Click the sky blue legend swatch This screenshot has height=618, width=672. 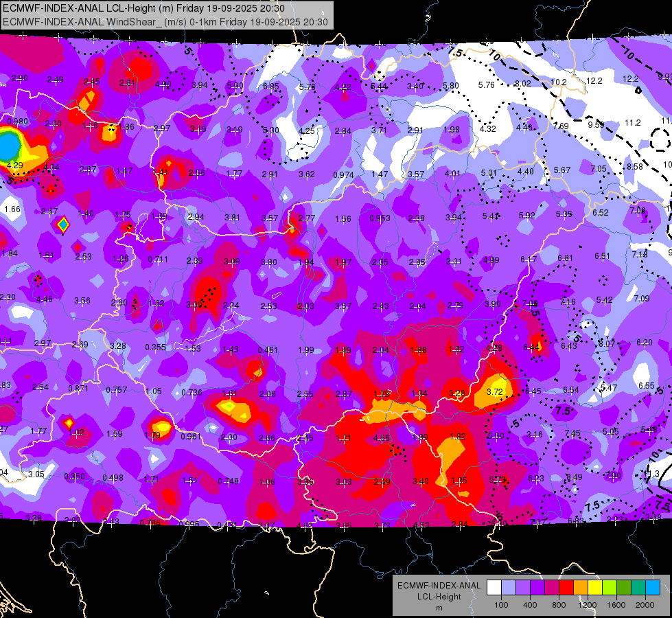tap(652, 588)
